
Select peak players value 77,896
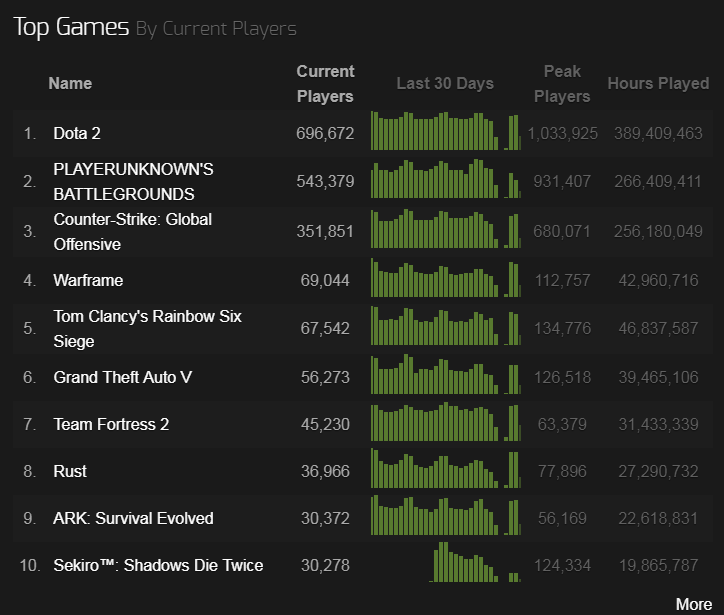562,471
